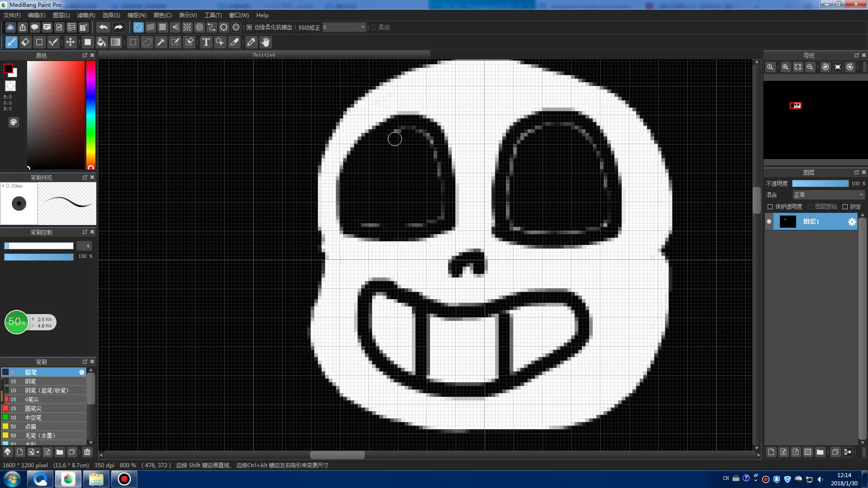This screenshot has height=488, width=868.
Task: Click the Undo arrow
Action: click(104, 27)
